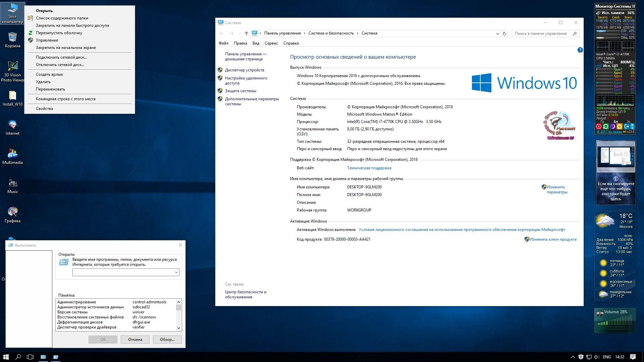Click the purple sleep moon icon in gadget
The image size is (644, 362).
(x=613, y=126)
